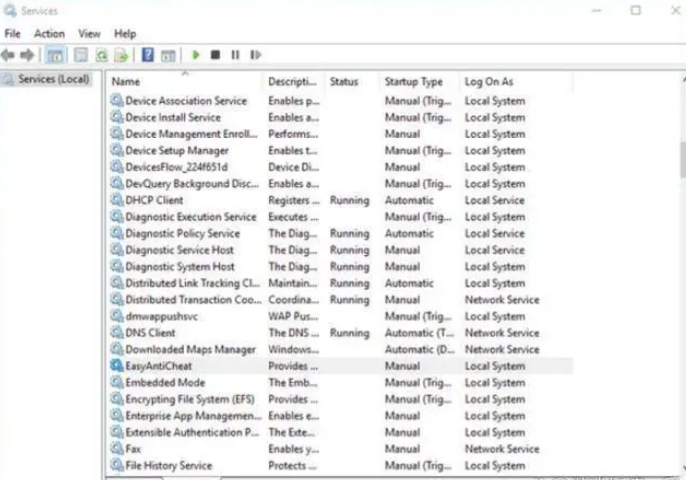This screenshot has width=686, height=480.
Task: Sort list by the Name column header
Action: (x=127, y=81)
